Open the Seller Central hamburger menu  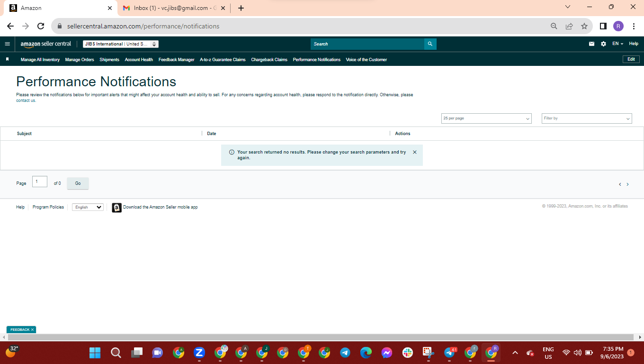click(7, 44)
